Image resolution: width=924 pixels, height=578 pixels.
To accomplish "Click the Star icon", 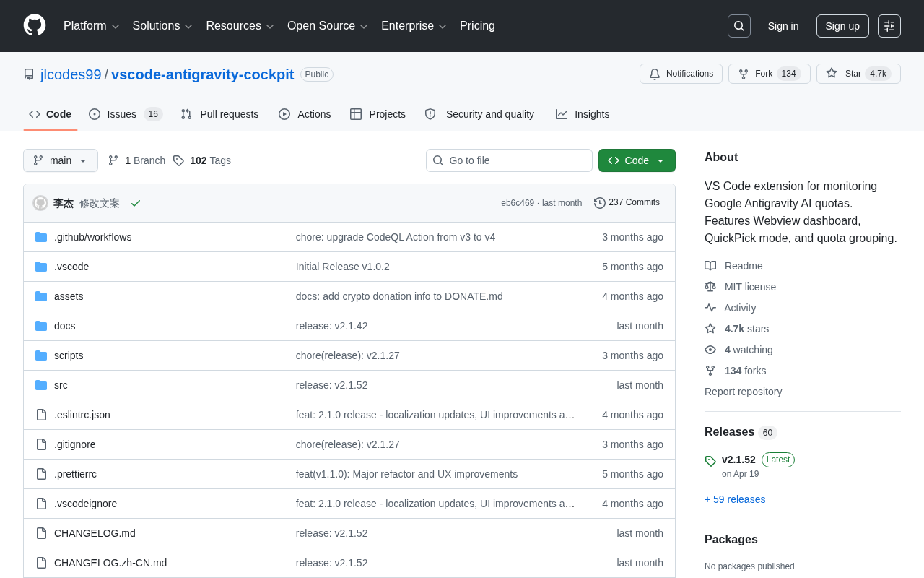I will point(832,73).
